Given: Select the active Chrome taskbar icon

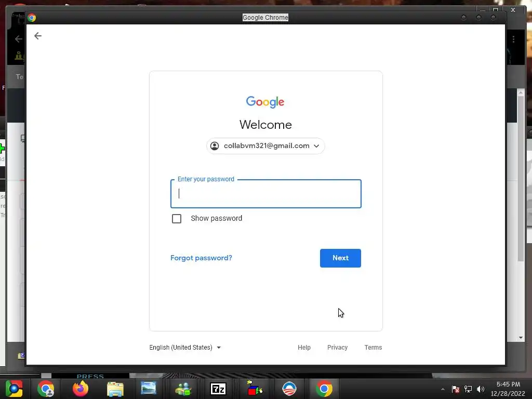Looking at the screenshot, I should coord(324,389).
